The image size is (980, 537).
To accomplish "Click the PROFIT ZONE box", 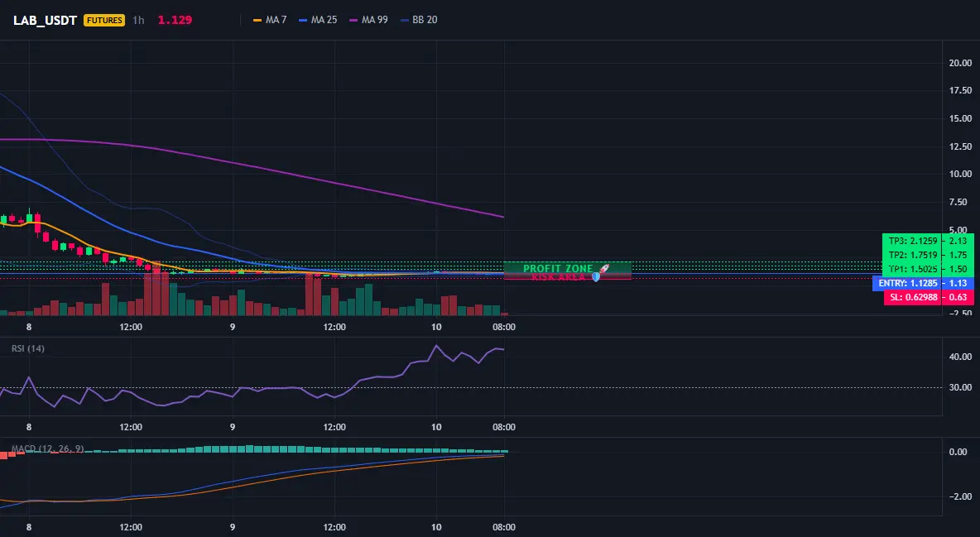I will 568,268.
